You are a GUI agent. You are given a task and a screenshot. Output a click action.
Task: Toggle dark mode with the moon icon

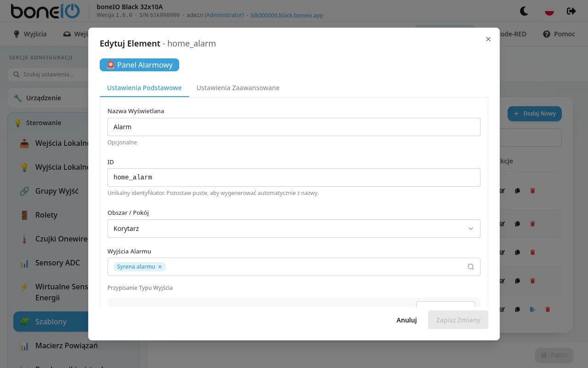coord(524,11)
